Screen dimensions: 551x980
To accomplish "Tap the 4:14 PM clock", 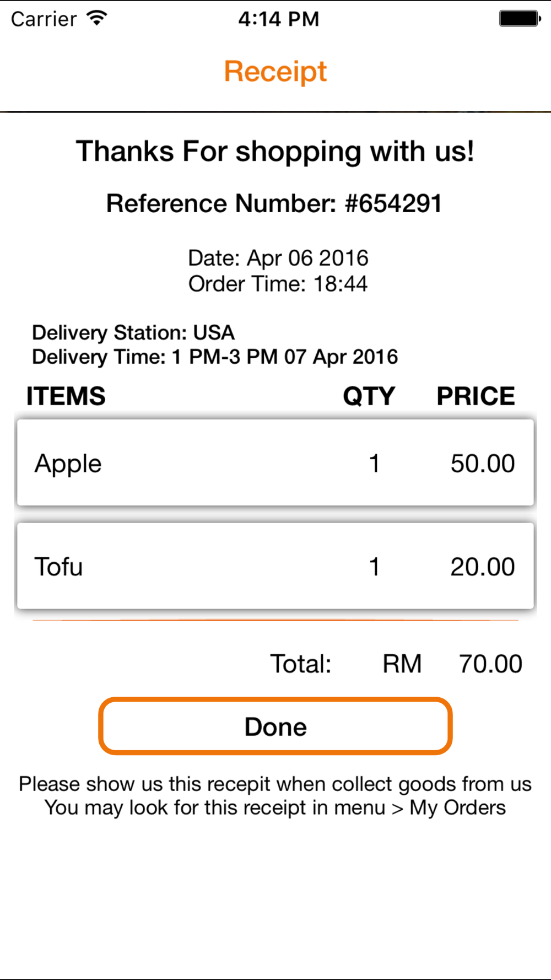I will (279, 19).
